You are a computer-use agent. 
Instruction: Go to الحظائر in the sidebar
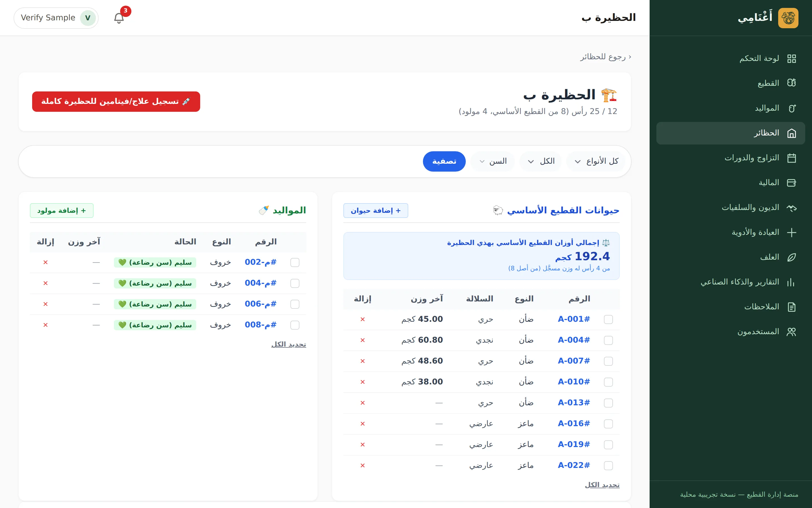click(x=731, y=133)
